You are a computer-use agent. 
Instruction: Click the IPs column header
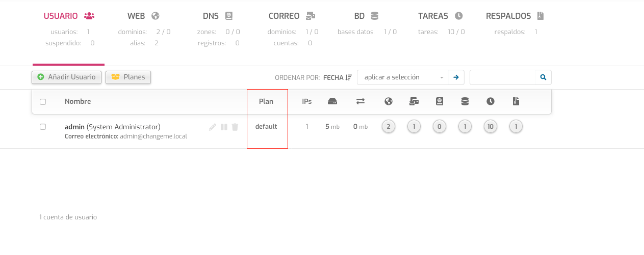coord(307,101)
